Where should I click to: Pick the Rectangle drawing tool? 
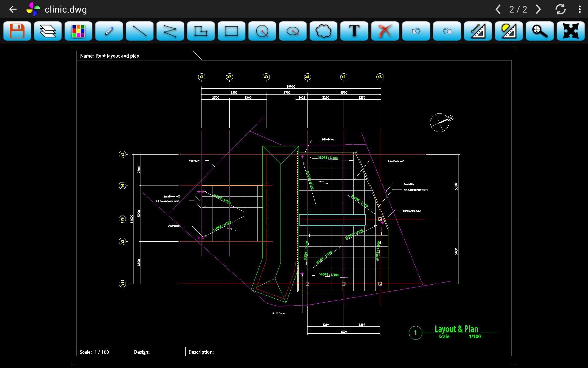pyautogui.click(x=232, y=31)
